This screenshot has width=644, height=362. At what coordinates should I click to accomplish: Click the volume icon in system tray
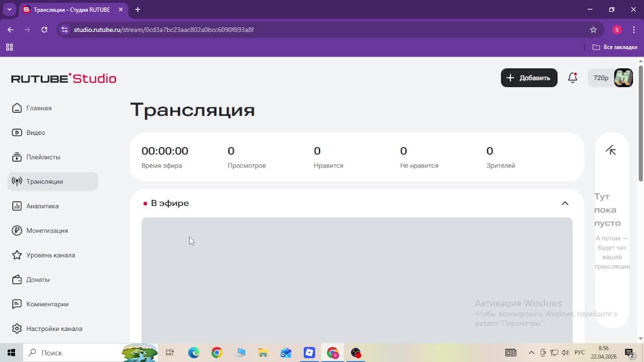[x=565, y=352]
